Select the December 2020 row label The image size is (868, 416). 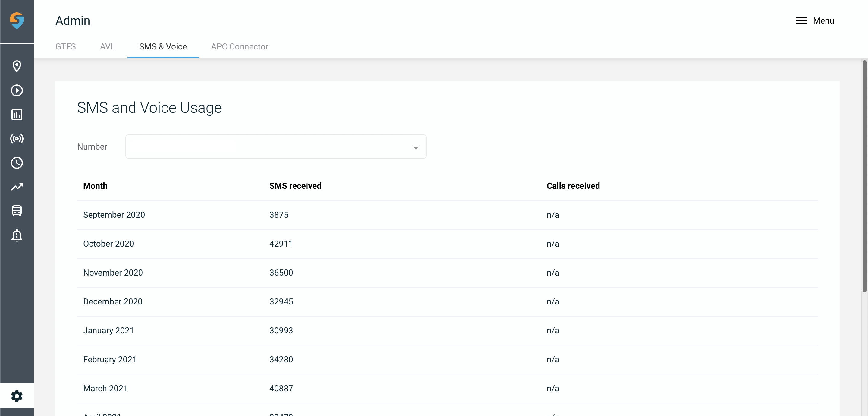point(112,301)
